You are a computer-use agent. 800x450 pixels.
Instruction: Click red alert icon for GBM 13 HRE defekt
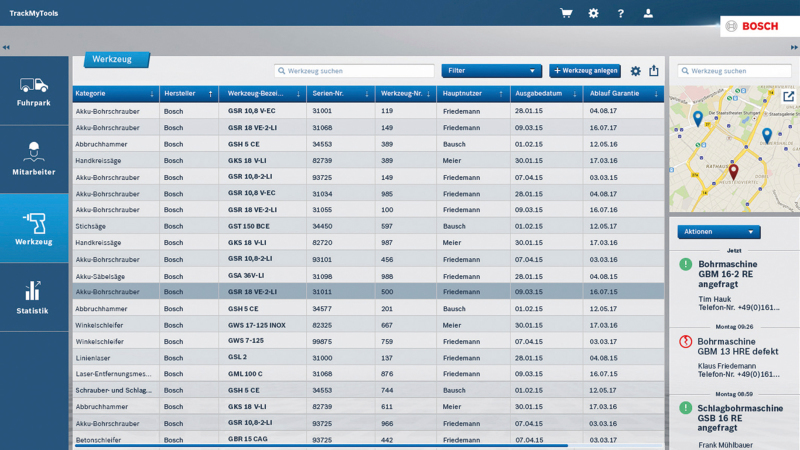685,341
